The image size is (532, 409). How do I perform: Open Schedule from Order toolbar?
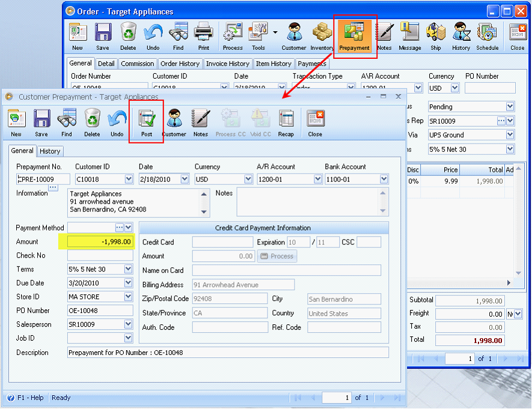click(487, 37)
